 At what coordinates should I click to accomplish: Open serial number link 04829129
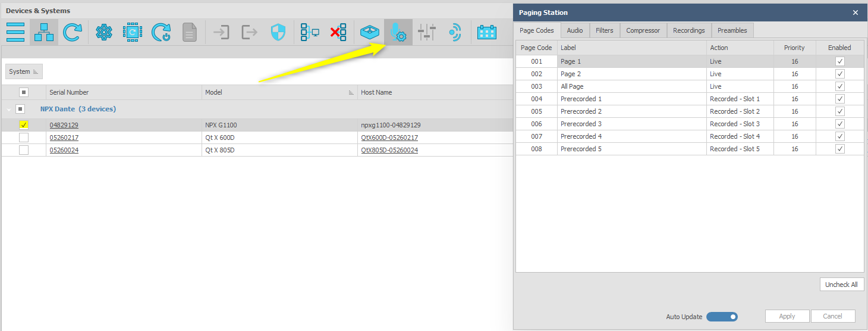tap(64, 125)
